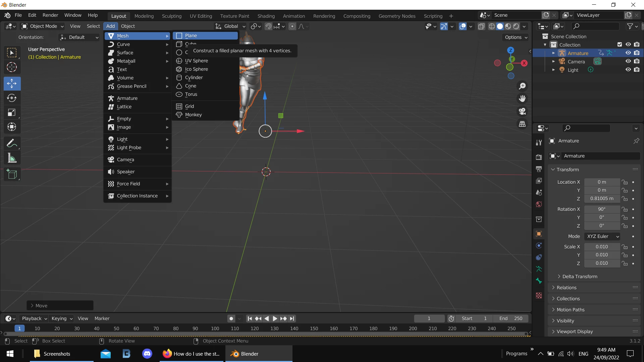Select the Measure tool
This screenshot has height=362, width=644.
(x=12, y=158)
